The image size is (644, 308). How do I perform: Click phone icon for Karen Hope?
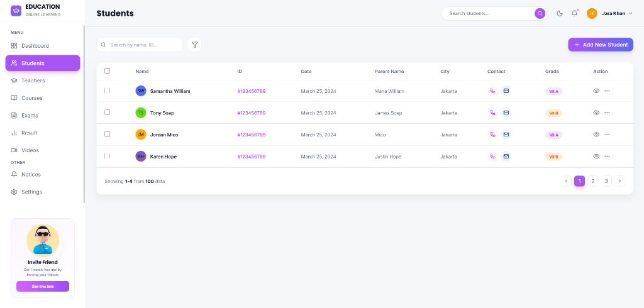click(492, 157)
